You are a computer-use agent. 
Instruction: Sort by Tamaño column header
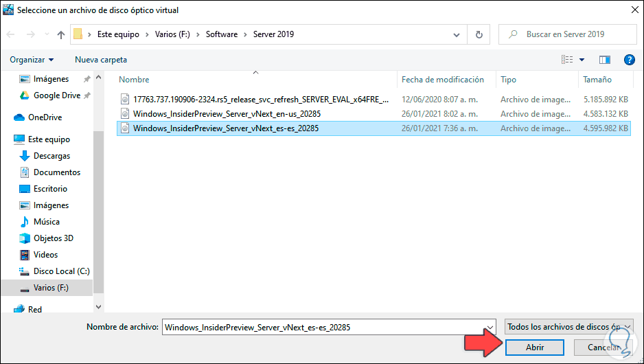(597, 80)
